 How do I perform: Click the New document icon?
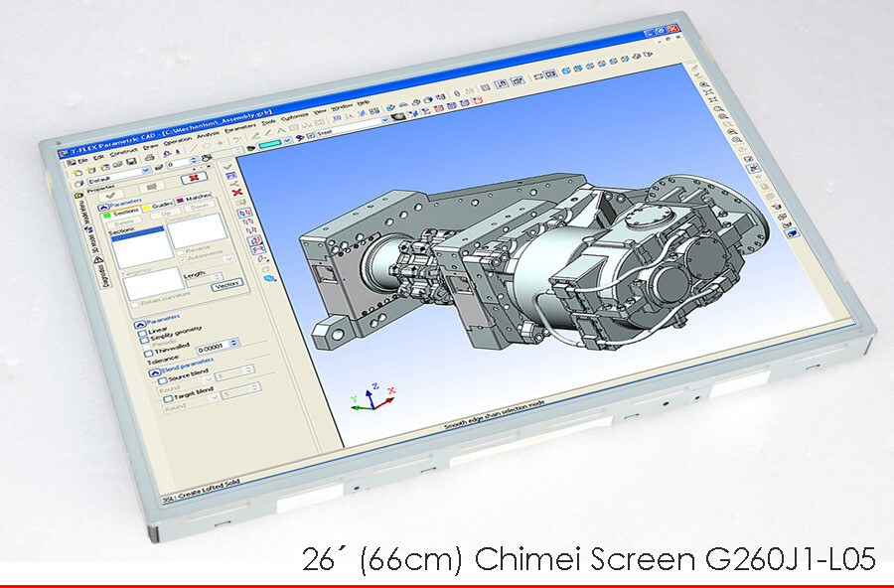(78, 172)
